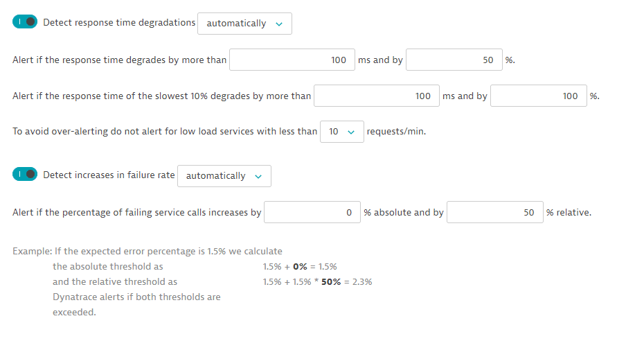Click the slowest 10% percent threshold field
The height and width of the screenshot is (341, 644).
[538, 96]
